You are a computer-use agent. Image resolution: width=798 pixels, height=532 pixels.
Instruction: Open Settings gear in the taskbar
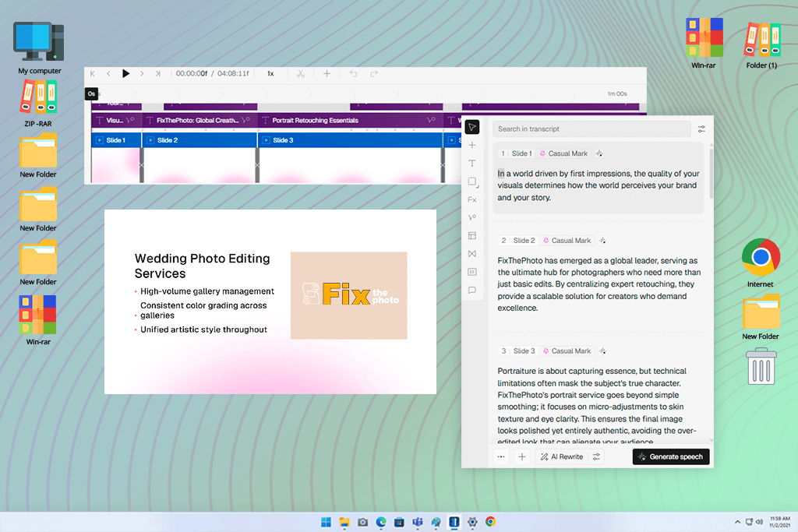[472, 522]
